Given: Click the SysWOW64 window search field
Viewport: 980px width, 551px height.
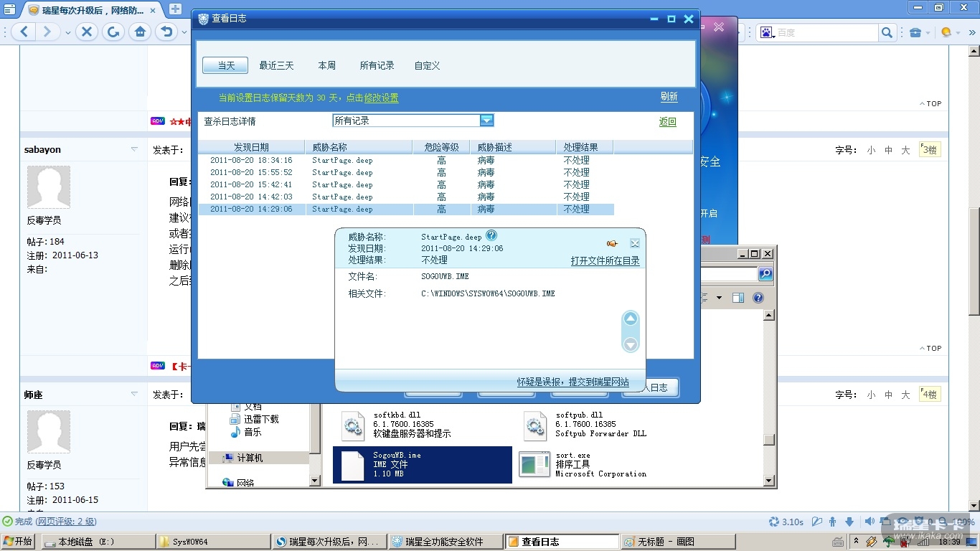Looking at the screenshot, I should click(x=727, y=273).
